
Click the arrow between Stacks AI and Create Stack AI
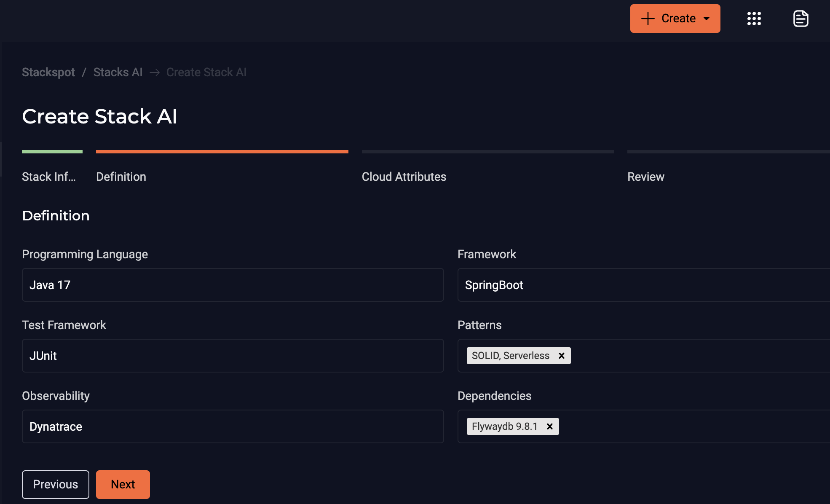point(155,72)
